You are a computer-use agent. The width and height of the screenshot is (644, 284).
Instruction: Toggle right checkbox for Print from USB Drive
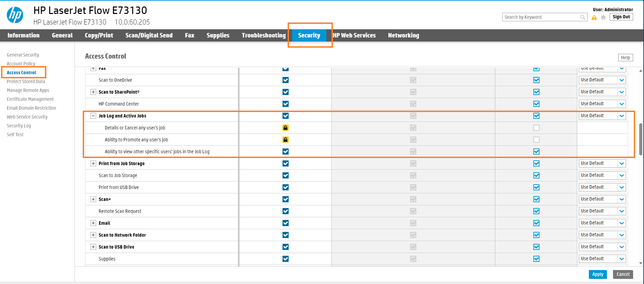[536, 187]
